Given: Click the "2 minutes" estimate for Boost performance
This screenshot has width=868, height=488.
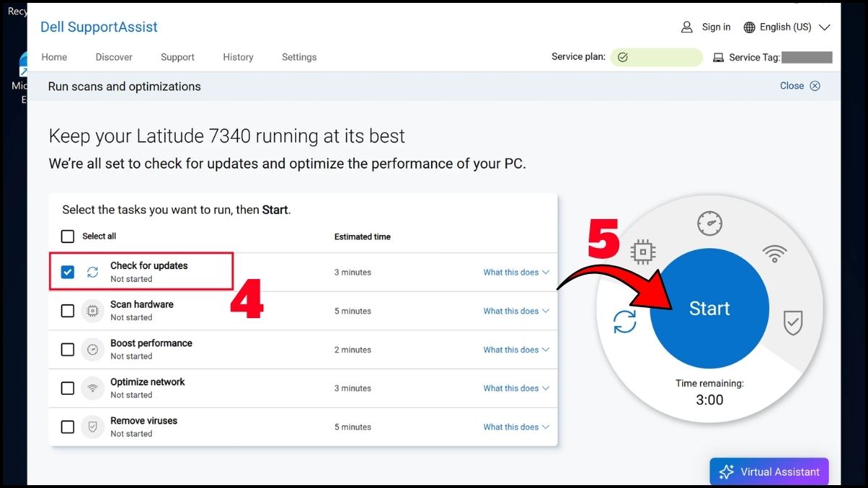Looking at the screenshot, I should point(353,350).
